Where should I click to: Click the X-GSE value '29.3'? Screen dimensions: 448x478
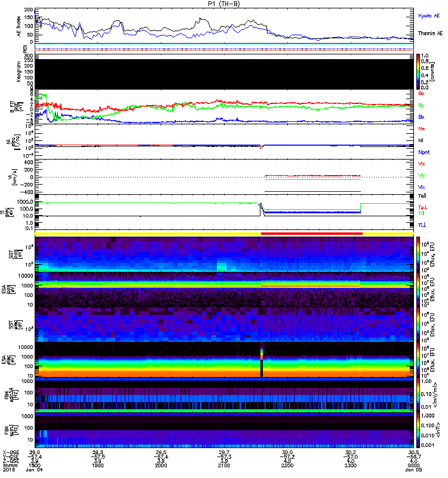click(x=98, y=452)
